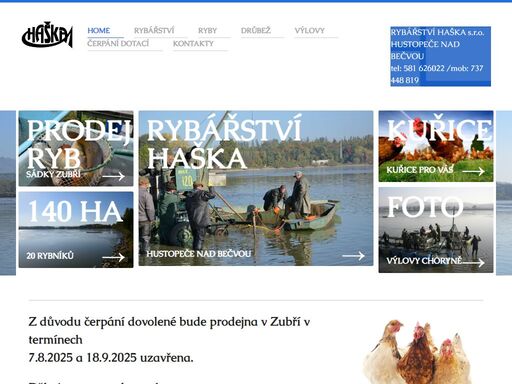Open the KUŘICE tile image
Viewport: 512px width, 384px height.
pos(436,146)
